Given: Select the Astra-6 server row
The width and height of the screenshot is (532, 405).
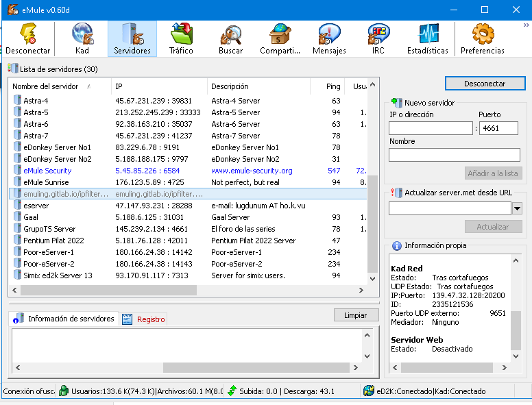Looking at the screenshot, I should pyautogui.click(x=189, y=124).
